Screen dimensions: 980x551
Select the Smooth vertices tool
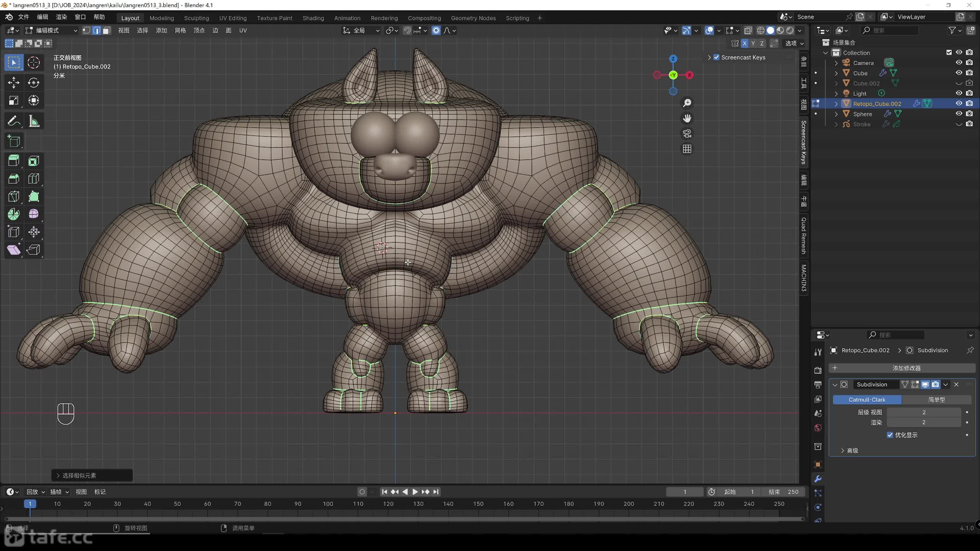tap(34, 214)
